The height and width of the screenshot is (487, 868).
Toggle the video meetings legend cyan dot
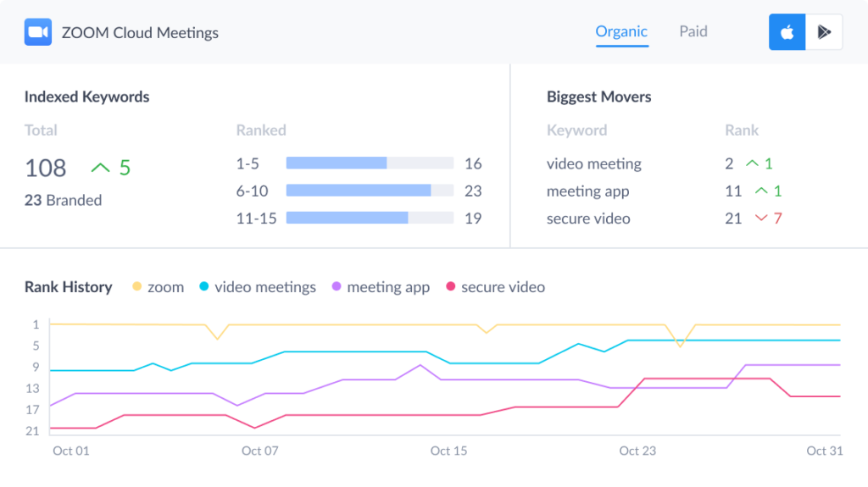[x=203, y=286]
